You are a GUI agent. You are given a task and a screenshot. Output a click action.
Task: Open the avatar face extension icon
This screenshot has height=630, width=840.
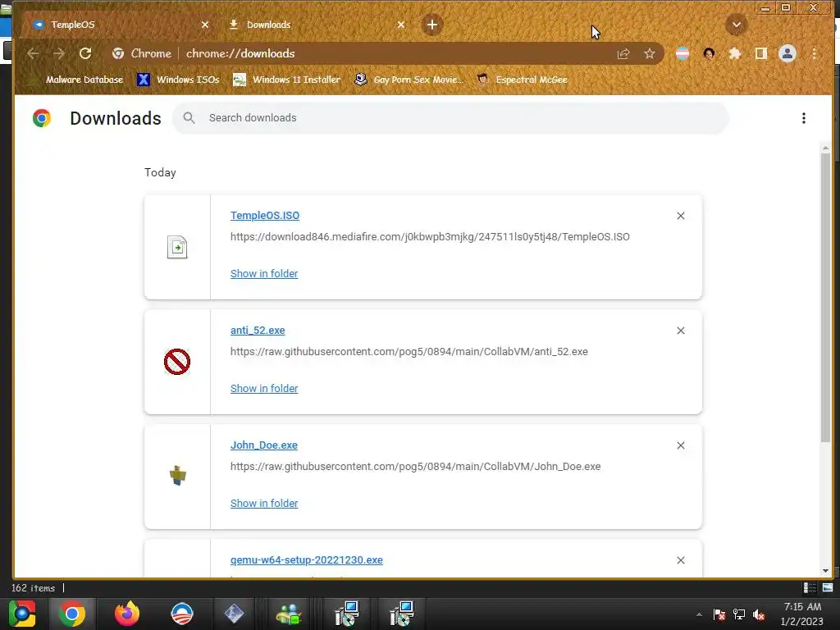[x=709, y=53]
